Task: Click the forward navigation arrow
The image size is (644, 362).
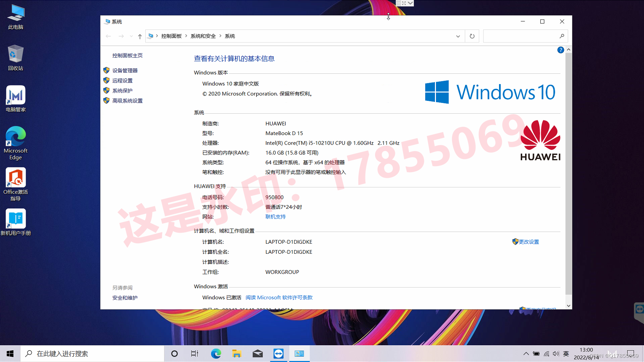Action: click(x=121, y=36)
